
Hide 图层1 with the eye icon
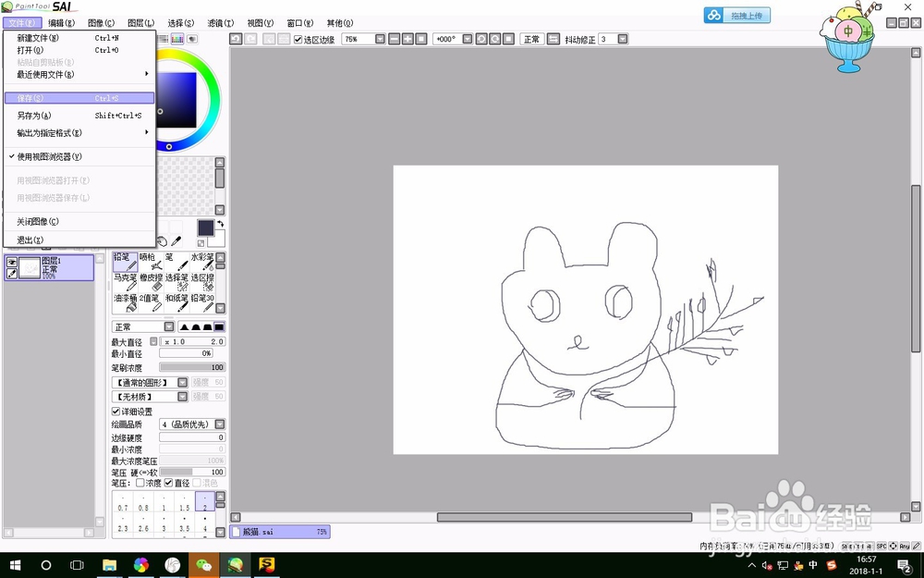(12, 263)
